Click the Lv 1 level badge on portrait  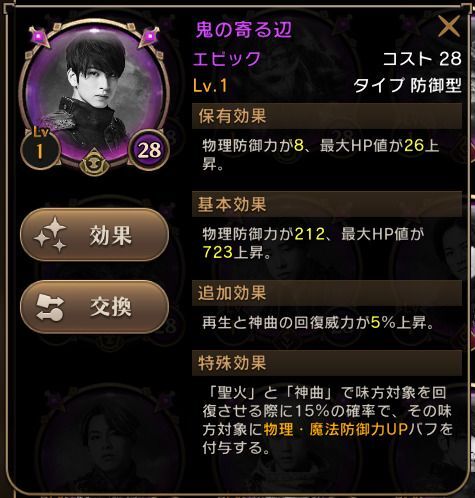40,147
